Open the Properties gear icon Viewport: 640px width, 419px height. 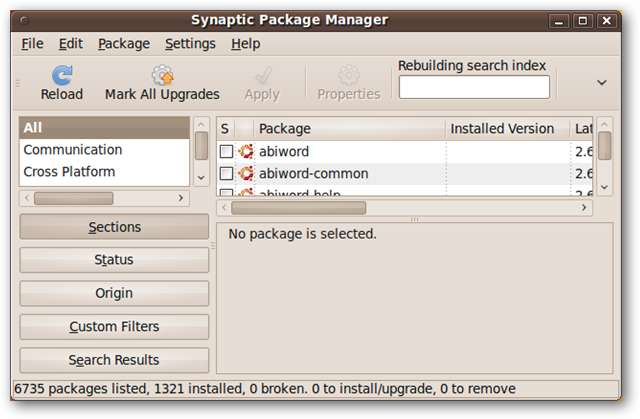(x=348, y=74)
